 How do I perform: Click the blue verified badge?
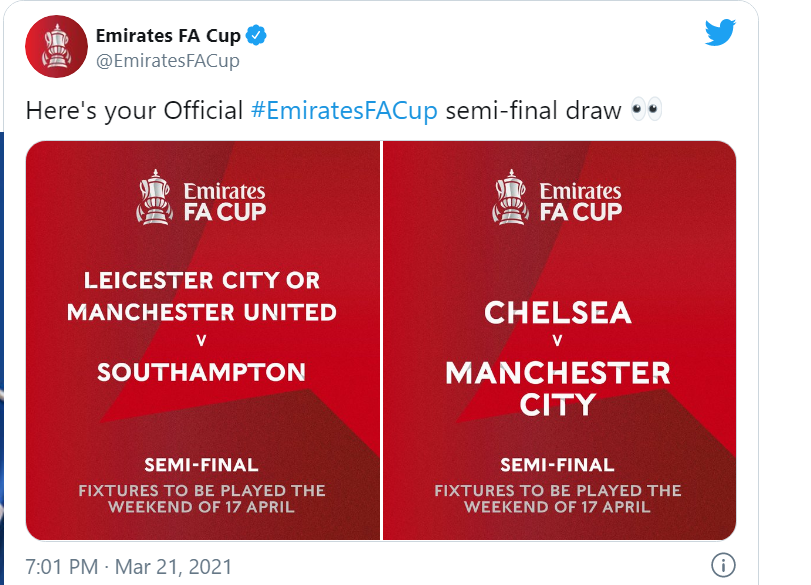click(x=257, y=36)
